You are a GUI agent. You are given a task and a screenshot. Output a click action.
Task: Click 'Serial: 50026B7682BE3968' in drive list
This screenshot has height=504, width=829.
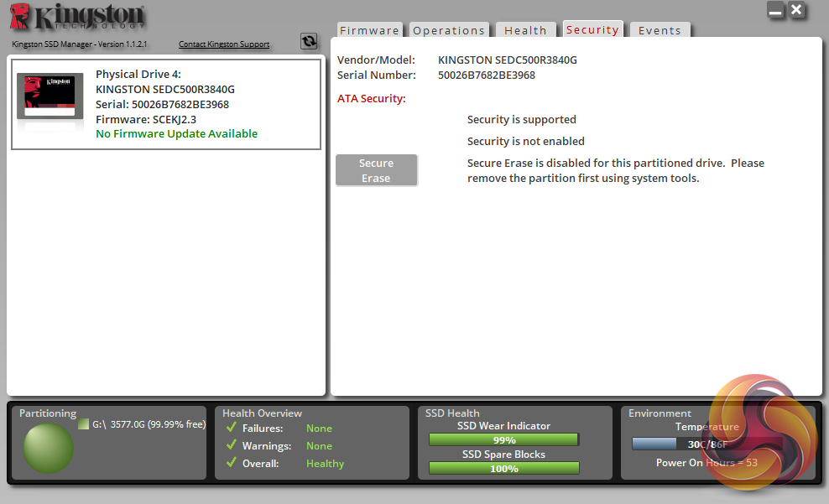point(162,104)
